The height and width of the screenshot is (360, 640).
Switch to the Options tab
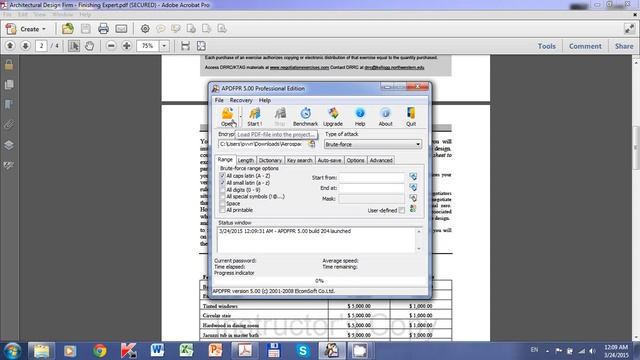[x=355, y=160]
